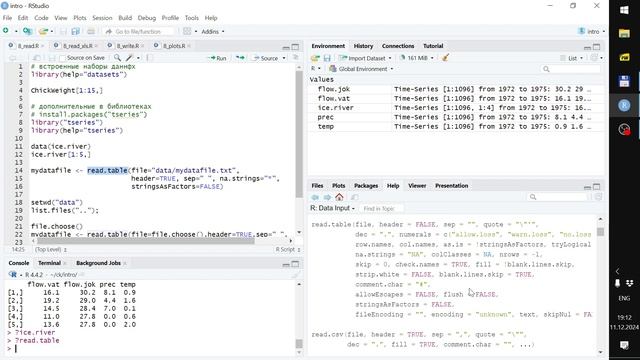640x360 pixels.
Task: Minimize the Console pane
Action: [286, 264]
